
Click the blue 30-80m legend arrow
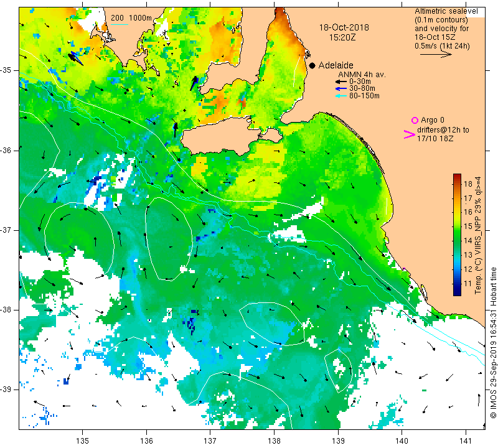341,88
